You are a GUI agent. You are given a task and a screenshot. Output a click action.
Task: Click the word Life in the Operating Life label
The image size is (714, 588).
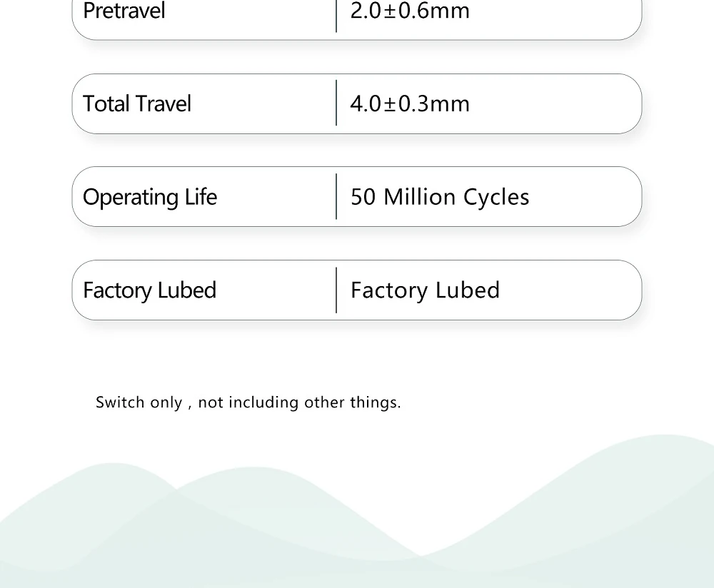(201, 197)
